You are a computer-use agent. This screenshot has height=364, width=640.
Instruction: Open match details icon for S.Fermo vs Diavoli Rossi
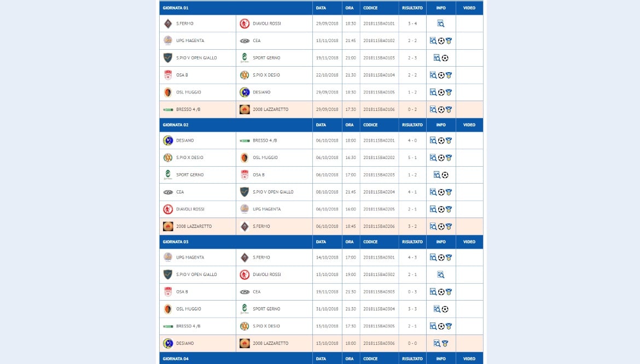click(x=440, y=24)
